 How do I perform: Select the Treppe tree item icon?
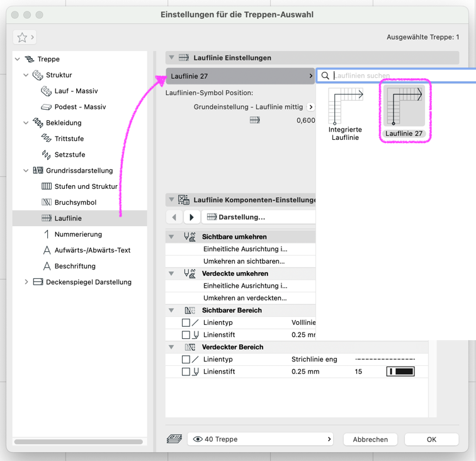point(30,59)
